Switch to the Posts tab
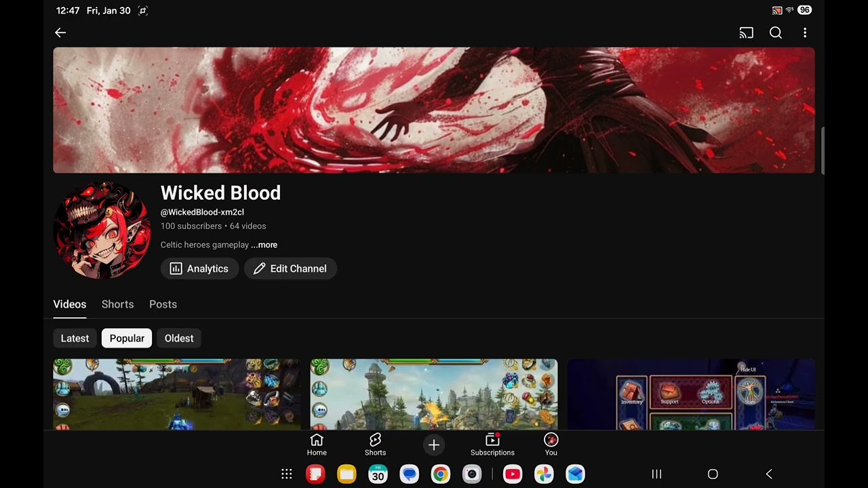This screenshot has width=868, height=488. click(163, 304)
